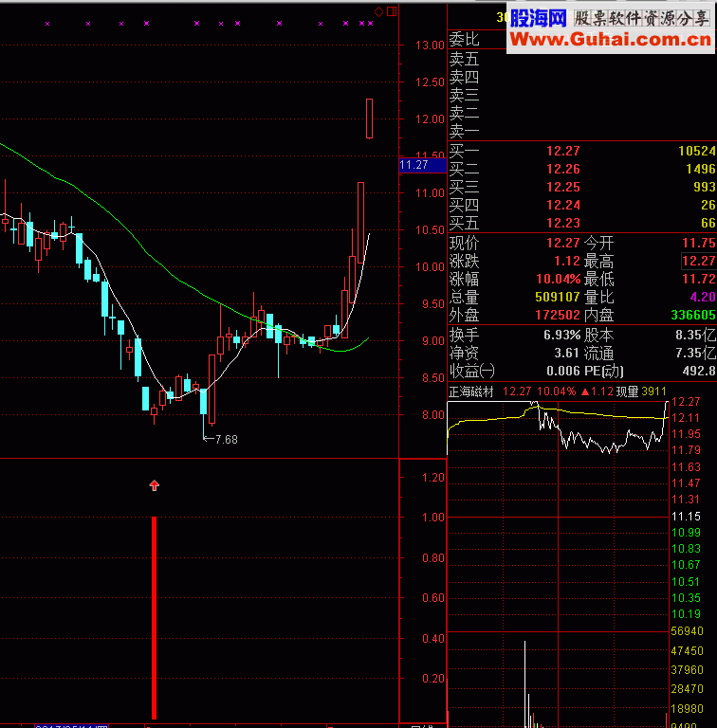
Task: Select the PE(动) value 492.8
Action: point(699,371)
